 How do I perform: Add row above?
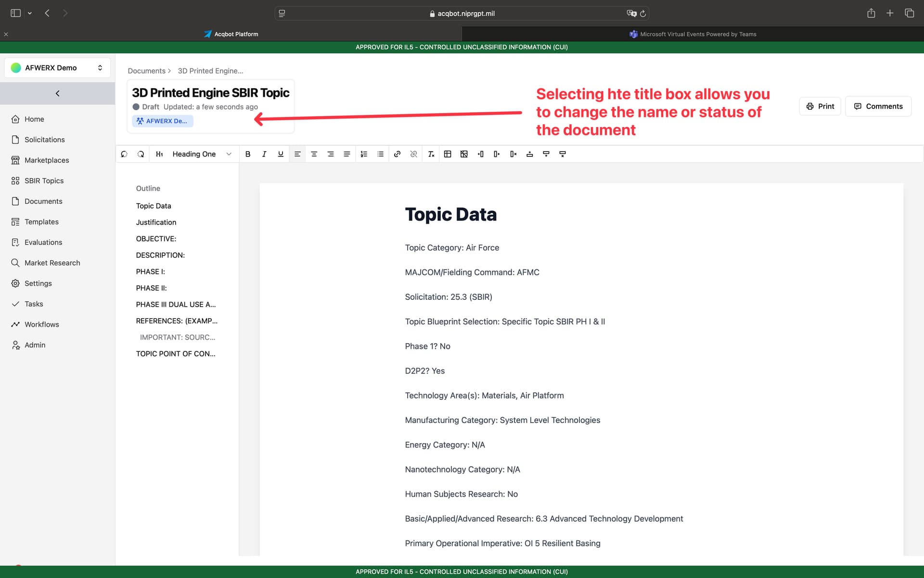pyautogui.click(x=529, y=154)
